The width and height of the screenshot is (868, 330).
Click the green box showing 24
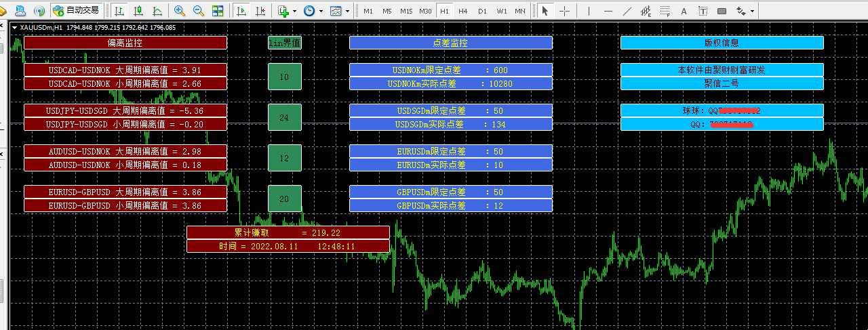pos(284,117)
